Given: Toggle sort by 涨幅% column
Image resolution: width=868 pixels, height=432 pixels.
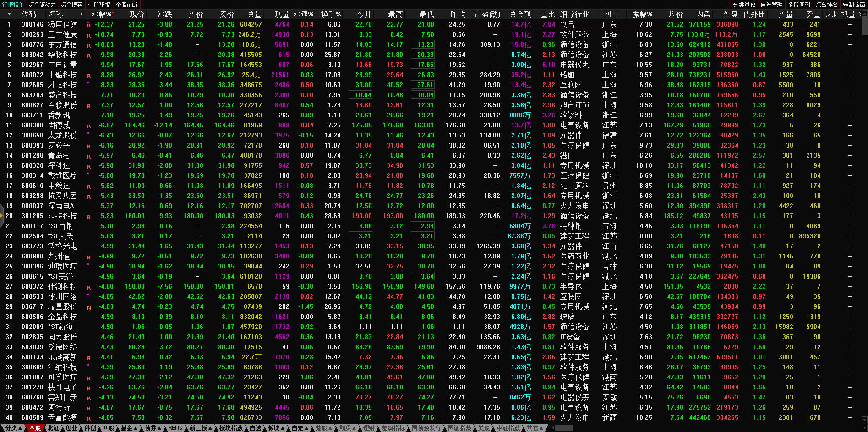Looking at the screenshot, I should 101,15.
